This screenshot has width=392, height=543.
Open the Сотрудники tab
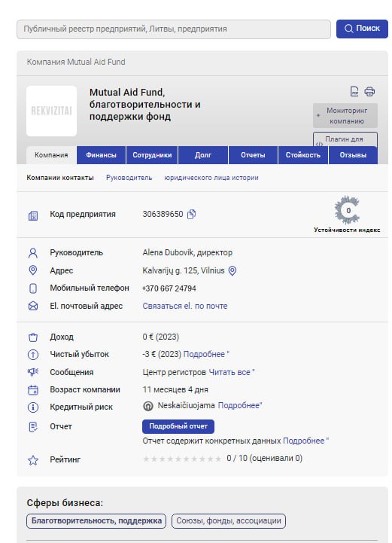152,155
